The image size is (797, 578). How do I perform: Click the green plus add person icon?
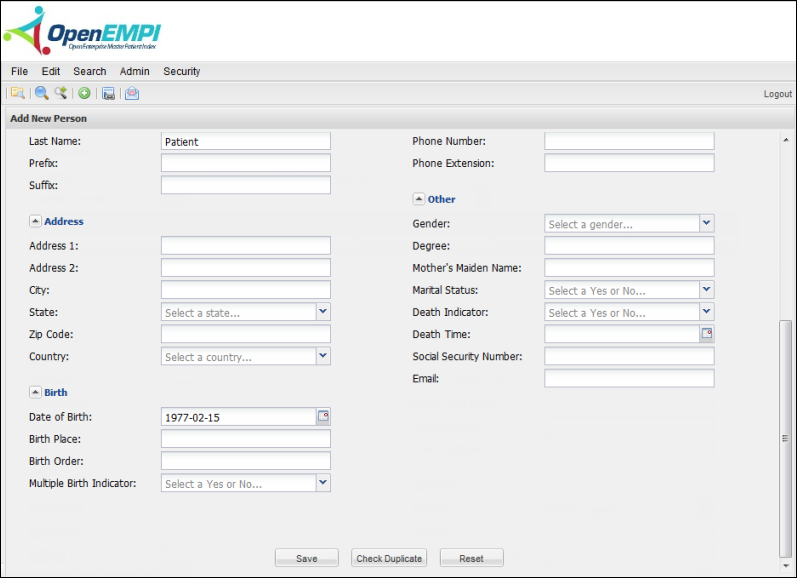(x=84, y=93)
